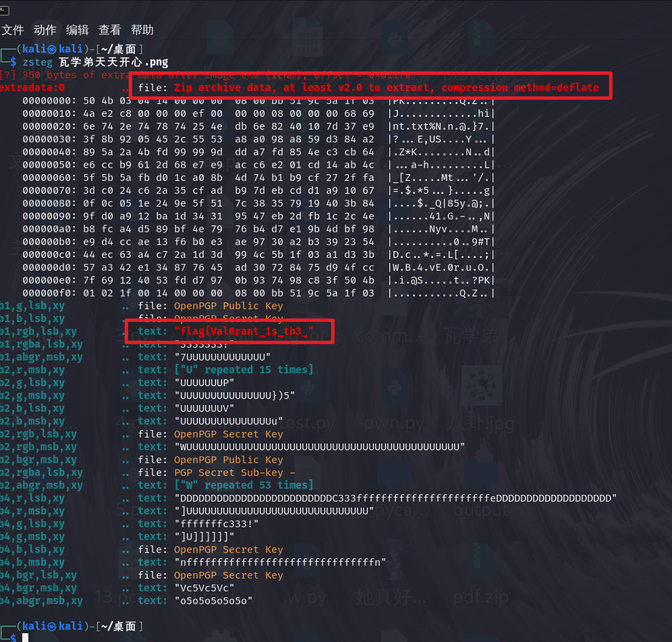Open the 查看 menu
This screenshot has width=672, height=642.
pos(109,30)
